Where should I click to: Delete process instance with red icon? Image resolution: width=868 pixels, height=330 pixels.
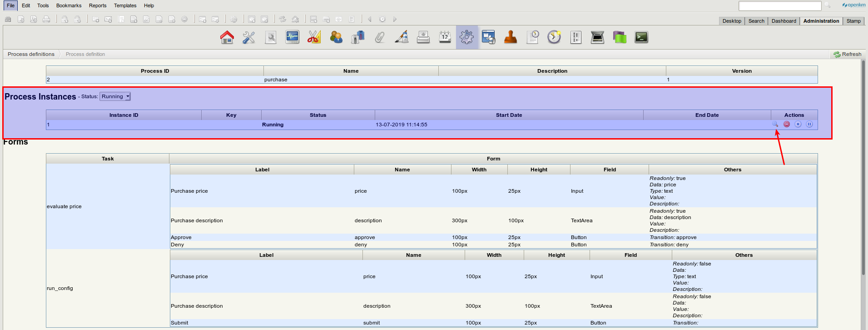point(787,125)
